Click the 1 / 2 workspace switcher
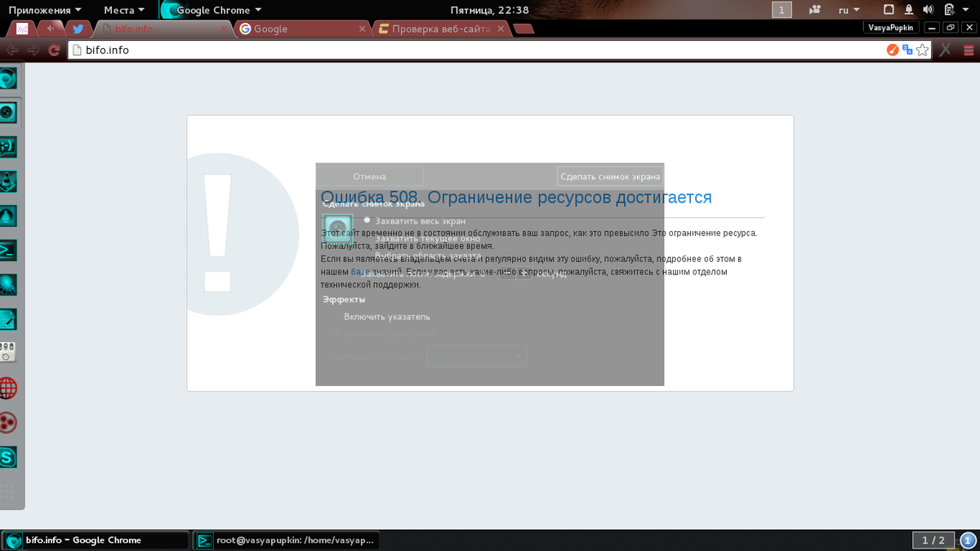This screenshot has width=980, height=551. pyautogui.click(x=933, y=540)
